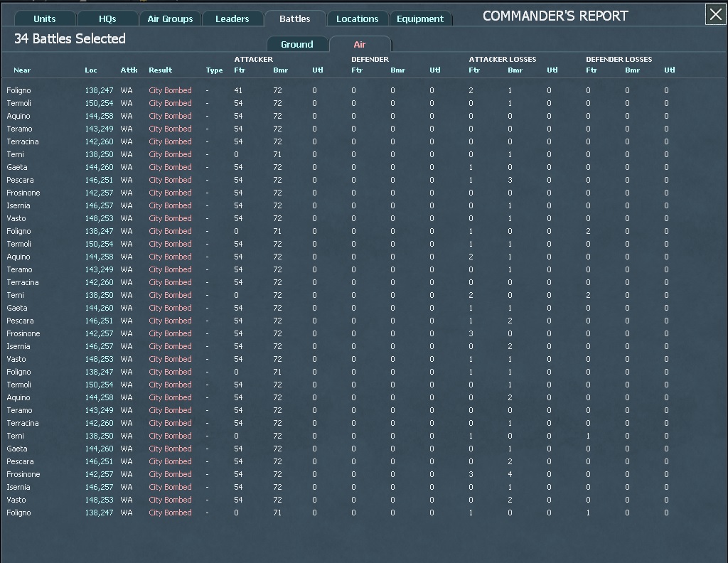Viewport: 728px width, 563px height.
Task: Open the Equipment tab
Action: (420, 18)
